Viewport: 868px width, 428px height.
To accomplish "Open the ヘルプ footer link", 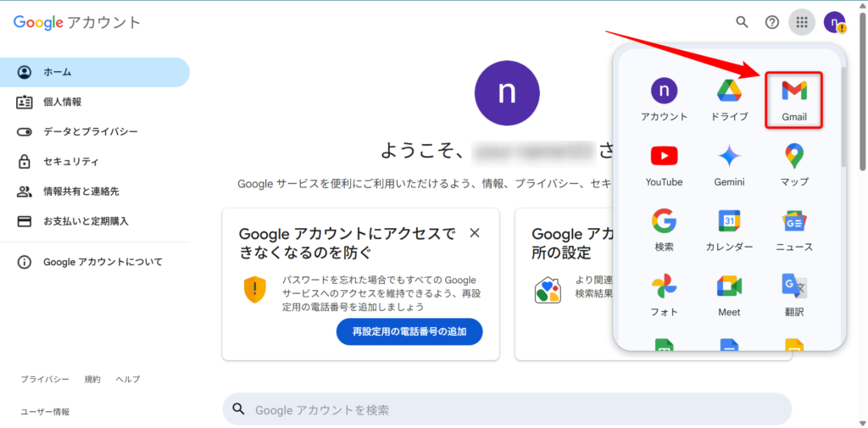I will [128, 380].
